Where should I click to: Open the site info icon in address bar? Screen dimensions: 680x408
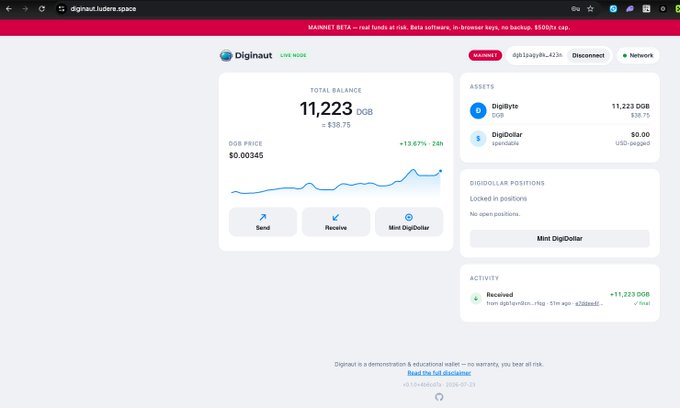[62, 9]
